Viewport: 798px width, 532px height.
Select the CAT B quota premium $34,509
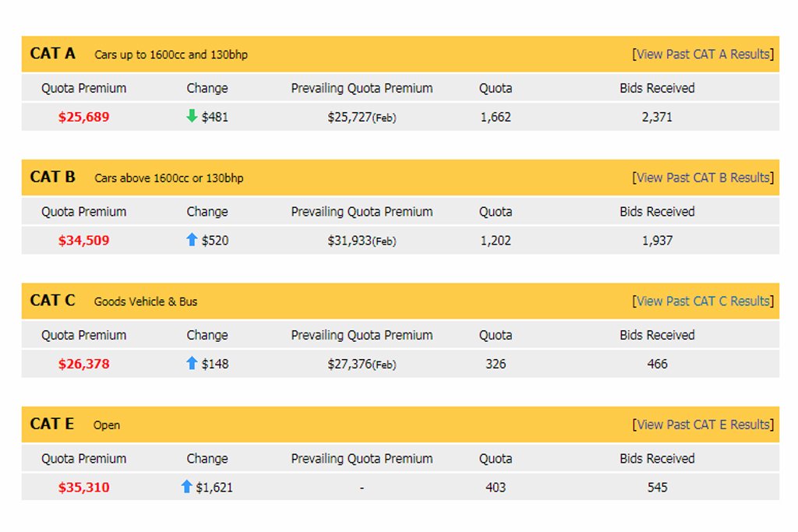pyautogui.click(x=83, y=241)
